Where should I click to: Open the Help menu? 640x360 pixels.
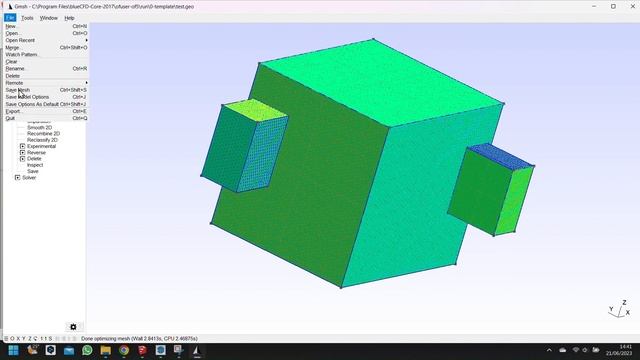[69, 18]
